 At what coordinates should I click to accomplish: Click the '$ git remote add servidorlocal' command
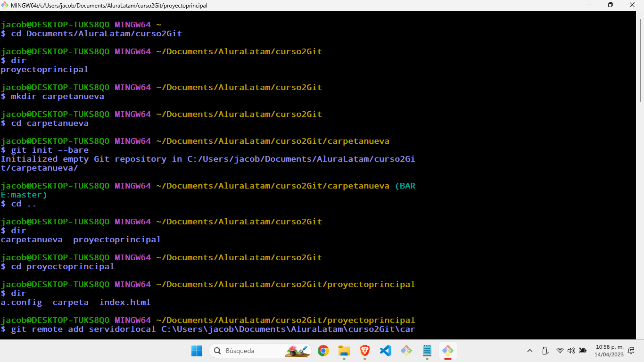coord(208,329)
